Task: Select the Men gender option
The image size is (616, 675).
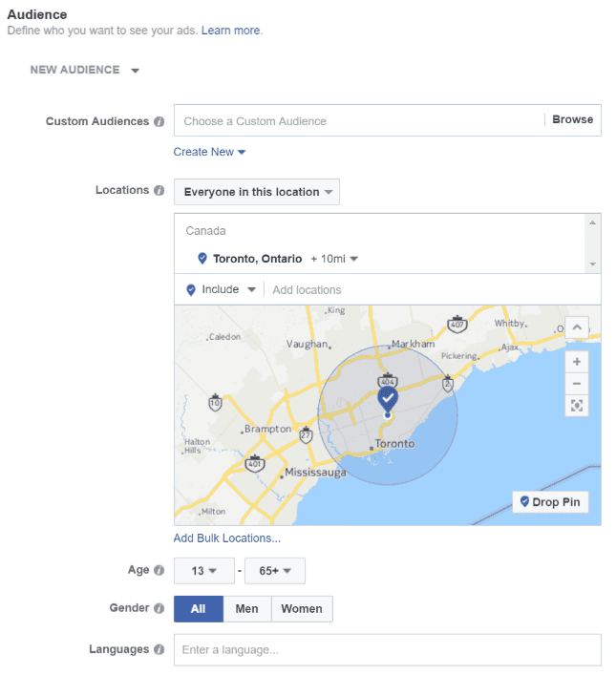Action: (x=247, y=609)
